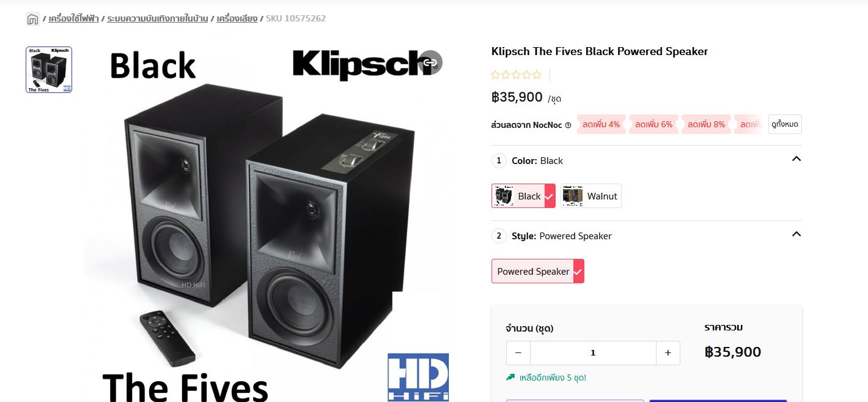Collapse the Style section chevron

tap(796, 234)
